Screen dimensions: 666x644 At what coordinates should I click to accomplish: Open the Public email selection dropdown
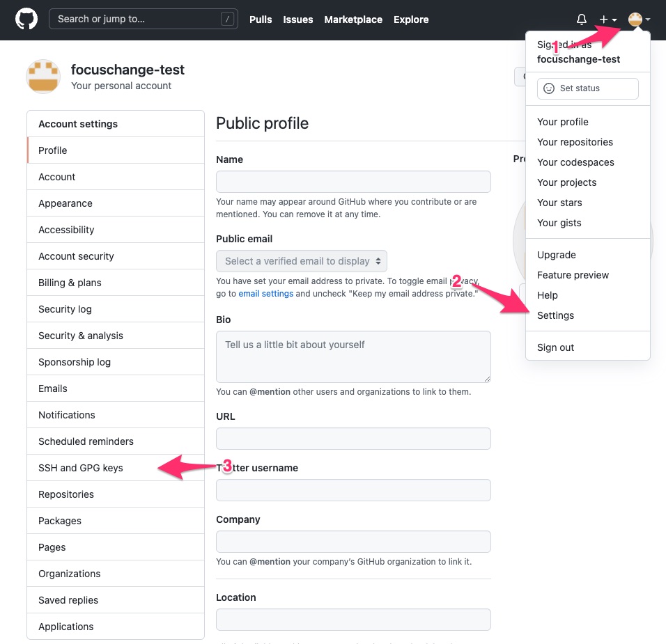point(301,260)
